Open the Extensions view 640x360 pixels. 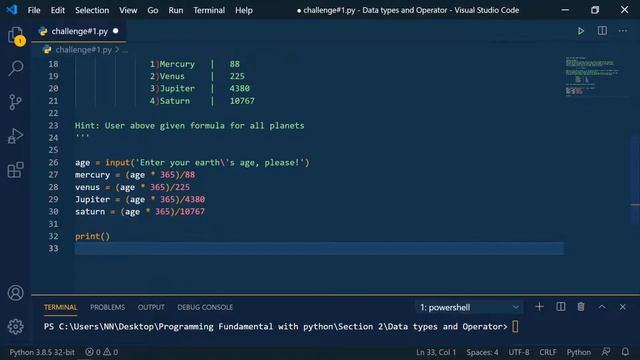pos(16,170)
